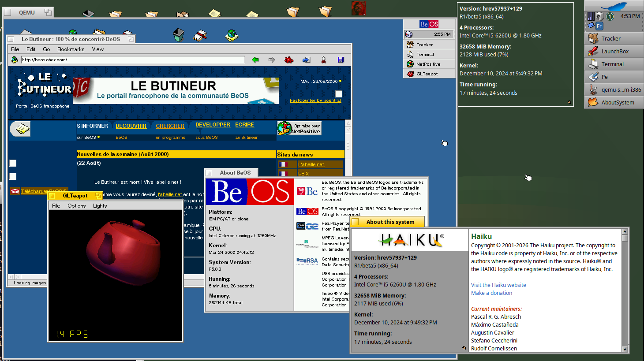Open GLTeapot's Options menu
644x361 pixels.
[77, 206]
